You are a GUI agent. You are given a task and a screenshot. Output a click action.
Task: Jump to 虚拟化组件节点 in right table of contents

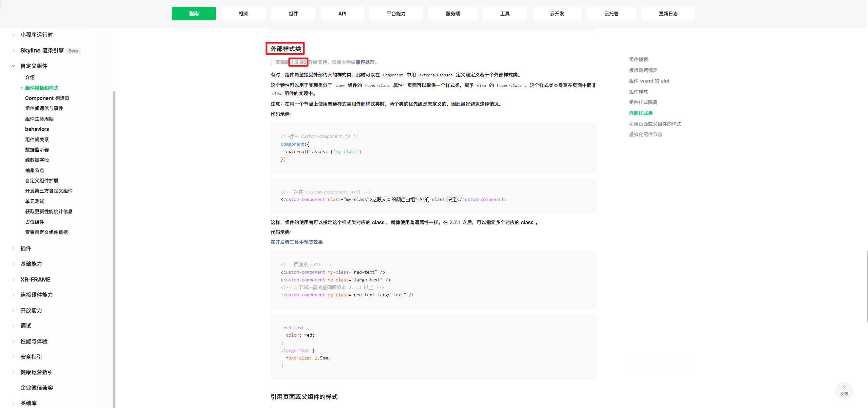coord(646,134)
